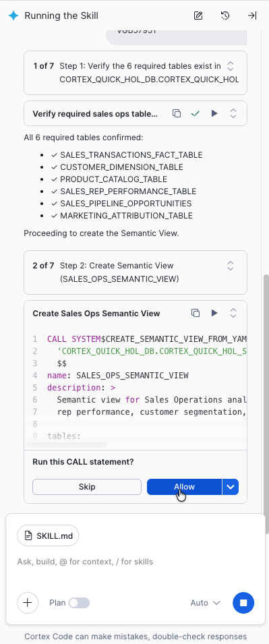
Task: Copy the Verify required sales ops tables code
Action: click(177, 113)
